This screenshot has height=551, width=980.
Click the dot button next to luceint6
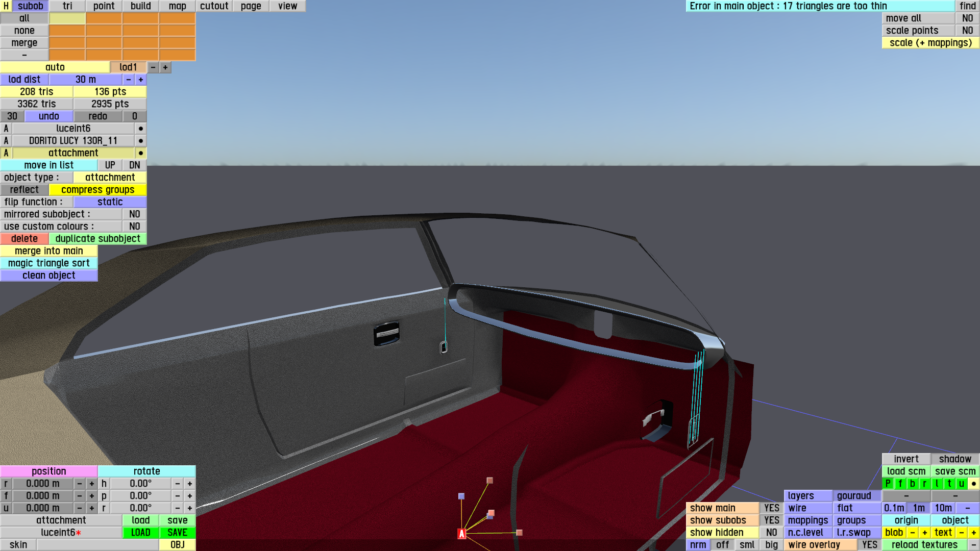(x=140, y=129)
